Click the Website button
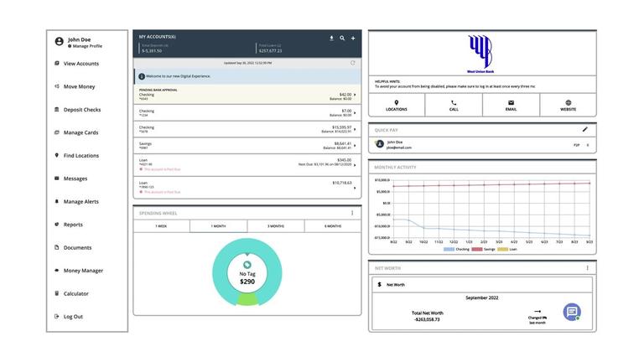Viewport: 644px width, 362px height. point(568,105)
